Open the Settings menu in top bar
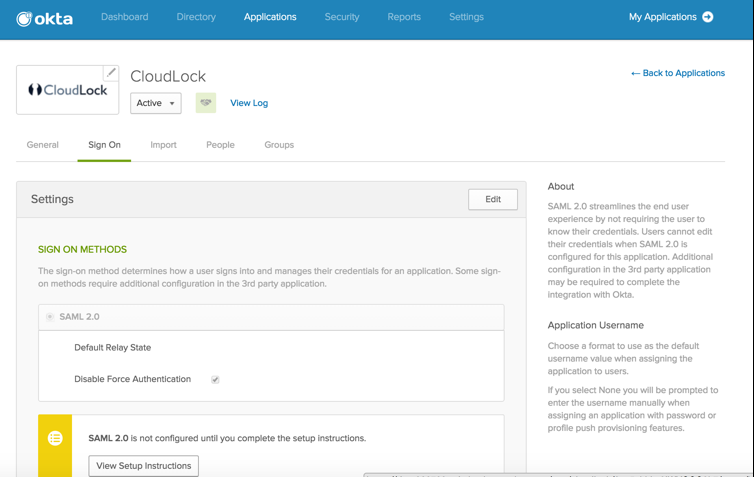Image resolution: width=754 pixels, height=477 pixels. pos(466,17)
